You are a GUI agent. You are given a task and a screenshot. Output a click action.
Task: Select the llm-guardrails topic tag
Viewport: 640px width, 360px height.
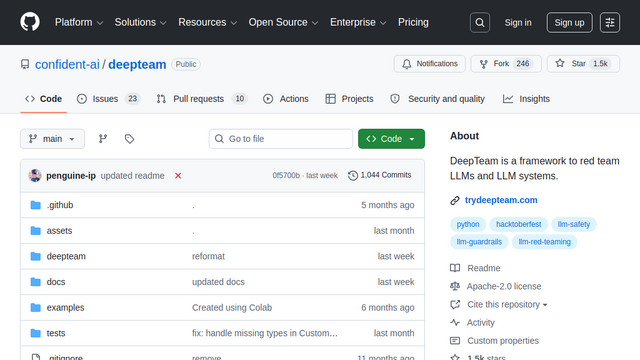pyautogui.click(x=479, y=242)
